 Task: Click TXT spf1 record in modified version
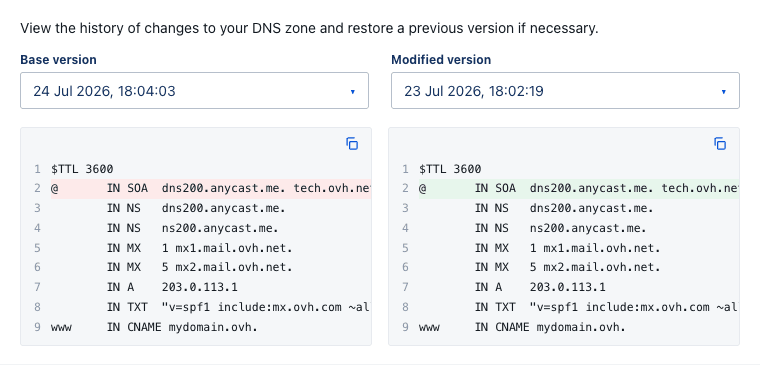click(x=606, y=307)
